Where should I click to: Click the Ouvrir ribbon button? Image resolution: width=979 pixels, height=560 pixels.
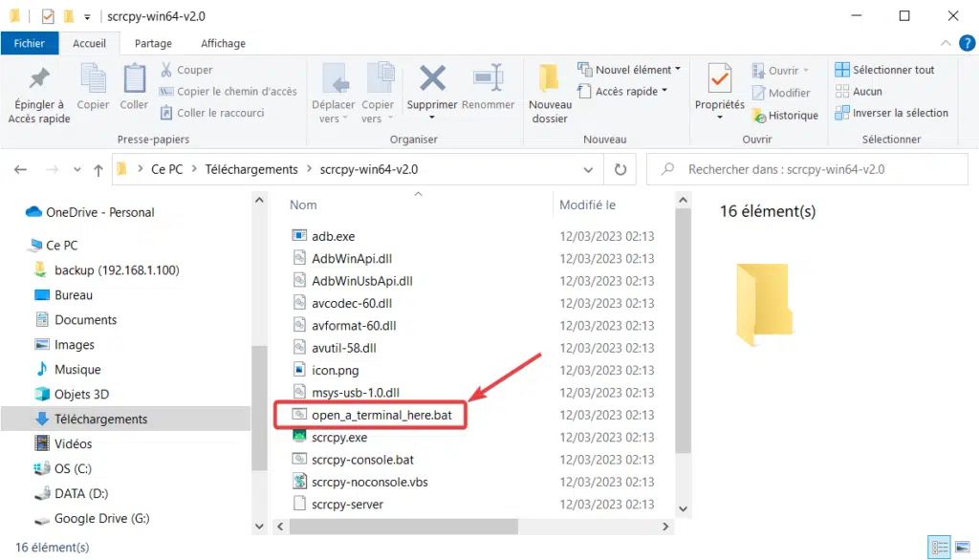780,71
